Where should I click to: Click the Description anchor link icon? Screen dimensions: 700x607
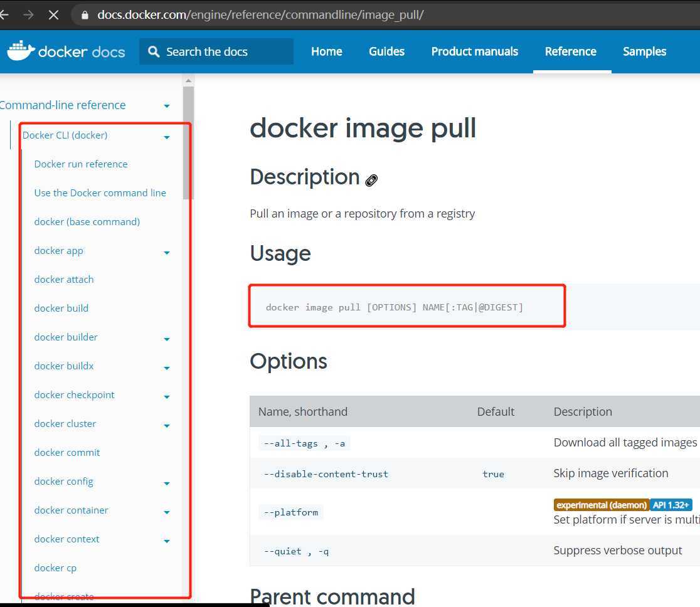click(x=371, y=180)
